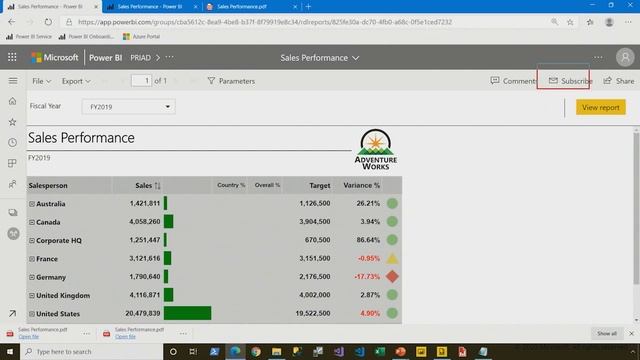This screenshot has width=640, height=360.
Task: Open options for first download item
Action: (x=86, y=333)
